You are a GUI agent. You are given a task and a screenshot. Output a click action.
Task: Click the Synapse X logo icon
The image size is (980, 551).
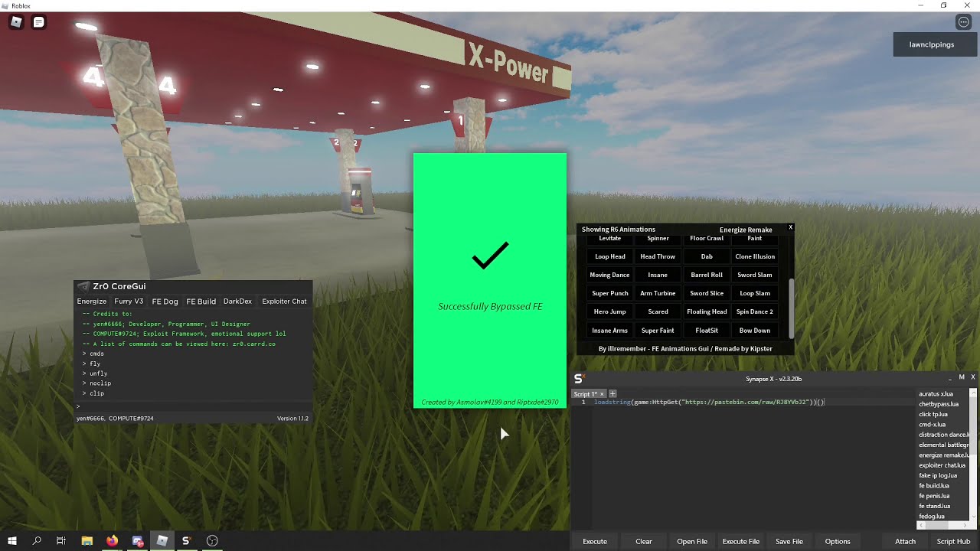tap(580, 378)
